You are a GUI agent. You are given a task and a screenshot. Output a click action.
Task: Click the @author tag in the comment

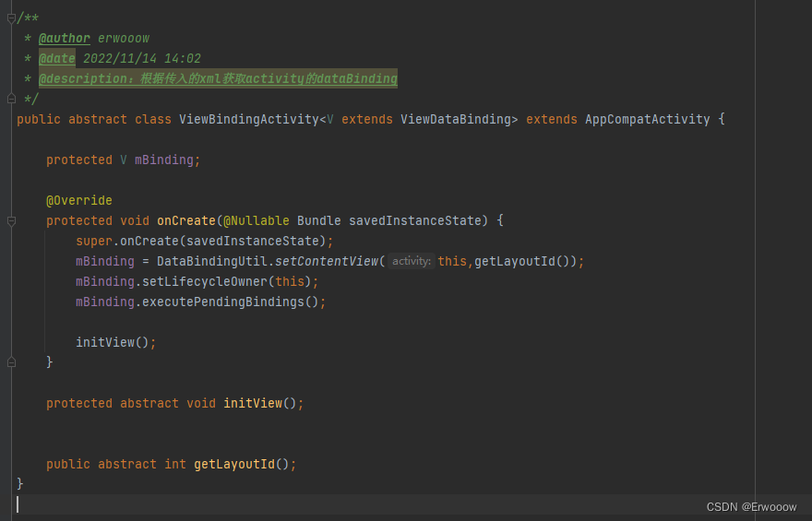tap(65, 39)
